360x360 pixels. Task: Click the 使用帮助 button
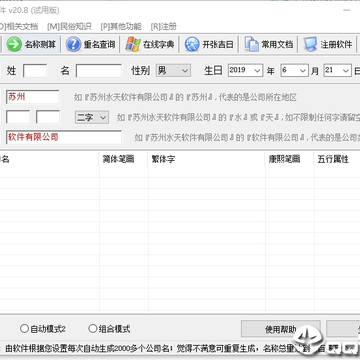click(x=281, y=329)
